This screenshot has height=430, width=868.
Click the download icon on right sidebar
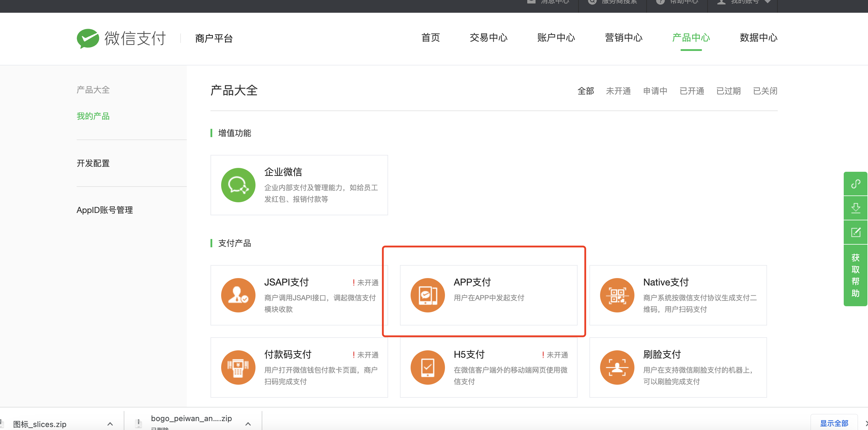pyautogui.click(x=855, y=208)
